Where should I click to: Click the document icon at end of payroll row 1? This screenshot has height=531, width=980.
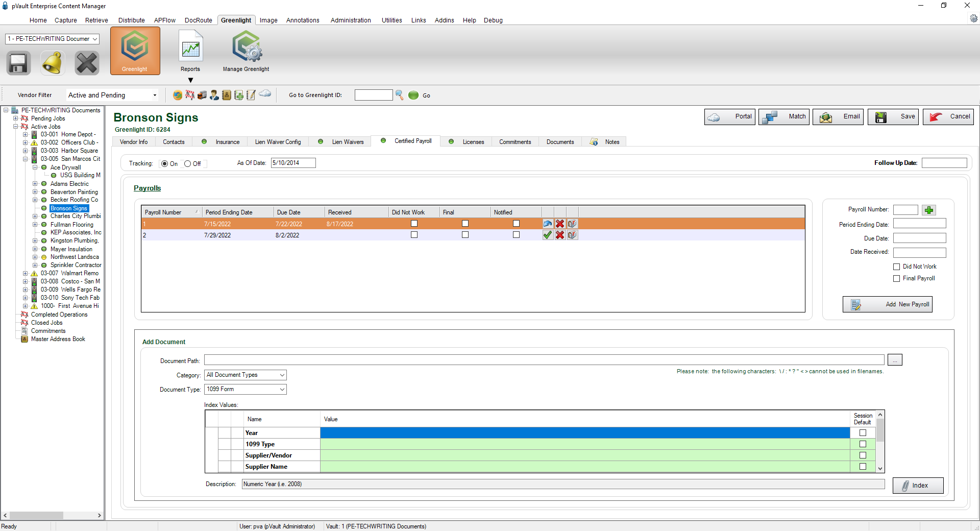572,224
